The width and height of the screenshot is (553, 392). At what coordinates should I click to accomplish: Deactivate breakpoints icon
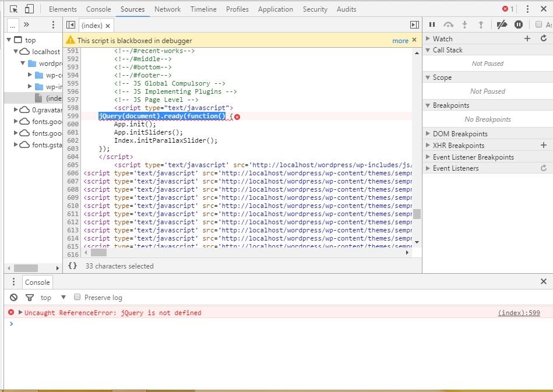pyautogui.click(x=502, y=24)
